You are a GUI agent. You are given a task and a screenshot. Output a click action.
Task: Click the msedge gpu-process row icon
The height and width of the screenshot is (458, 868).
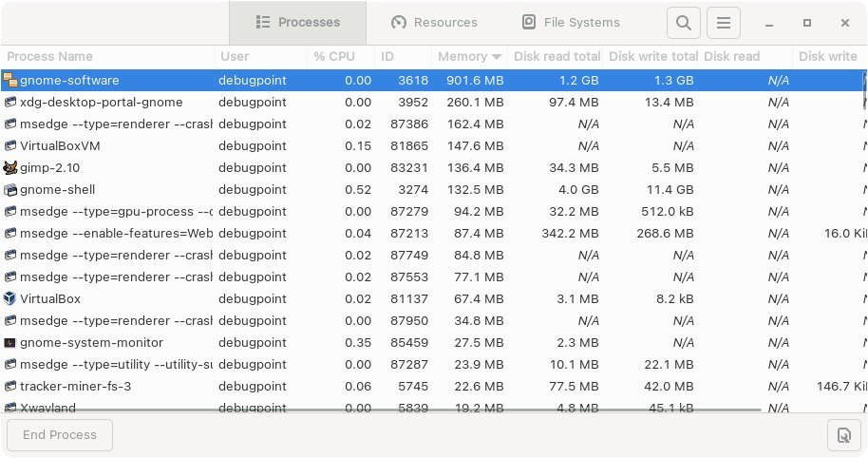click(x=9, y=212)
